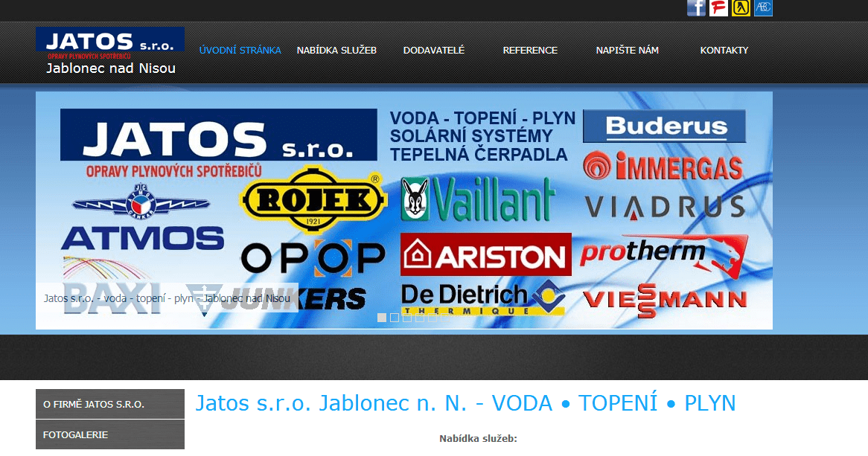Click the brand logos slideshow banner

404,211
